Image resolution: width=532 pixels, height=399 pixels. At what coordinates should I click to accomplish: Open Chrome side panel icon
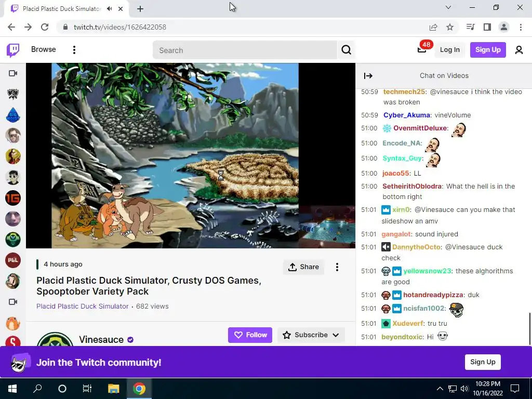[487, 27]
